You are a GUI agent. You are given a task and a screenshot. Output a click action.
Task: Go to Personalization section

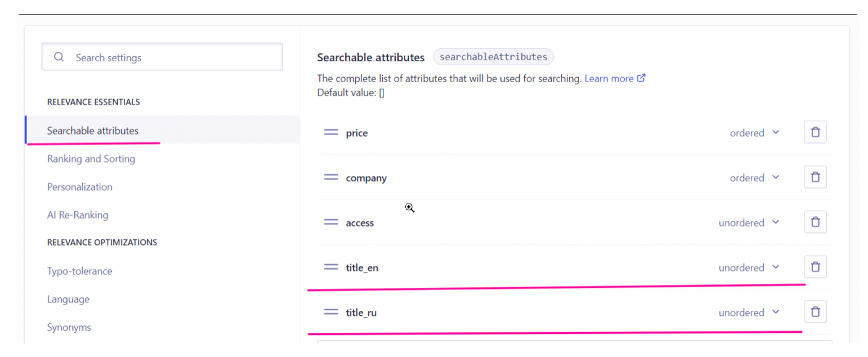[x=80, y=187]
